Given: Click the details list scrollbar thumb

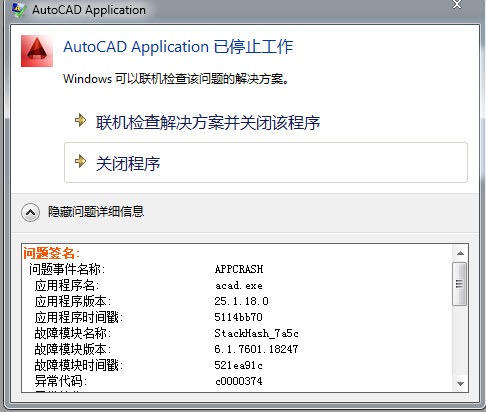Looking at the screenshot, I should pyautogui.click(x=459, y=284).
